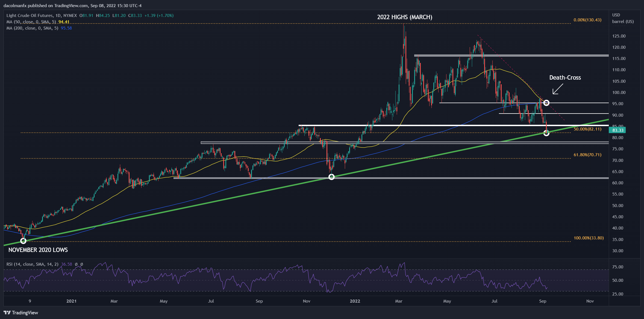
Task: Select the MA 50 indicator legend
Action: point(31,22)
